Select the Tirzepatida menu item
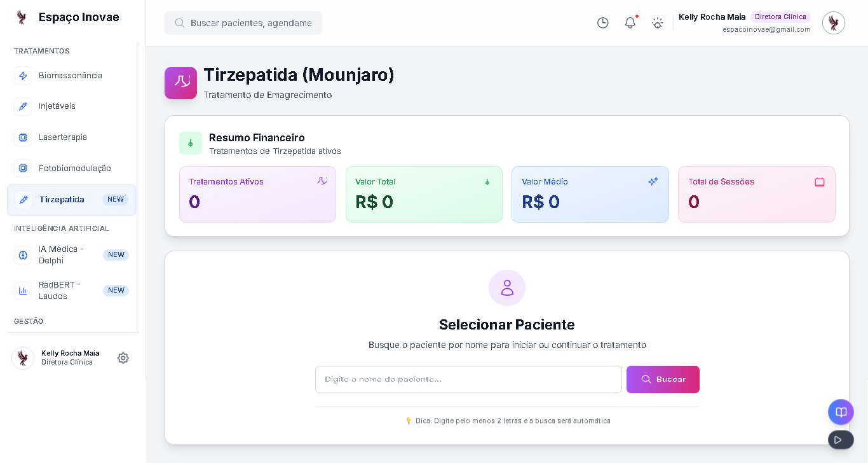The image size is (868, 465). click(x=62, y=200)
